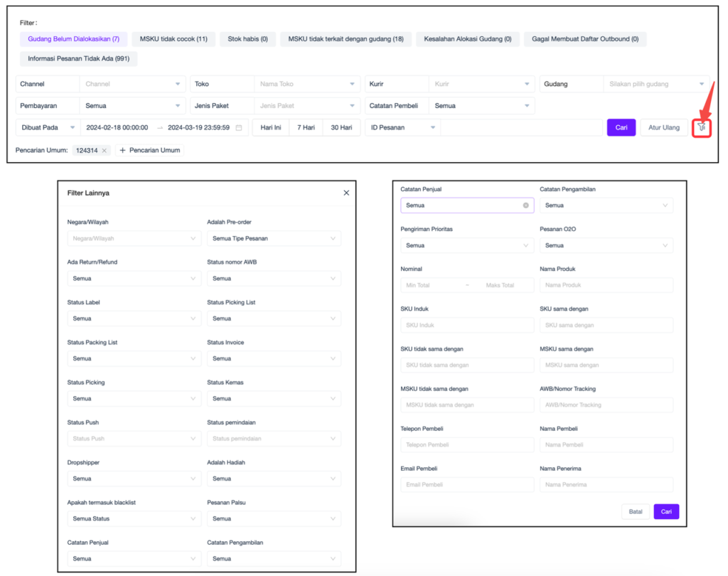728x576 pixels.
Task: Select Gudang Belum Dialokasikan filter tab
Action: pyautogui.click(x=73, y=39)
